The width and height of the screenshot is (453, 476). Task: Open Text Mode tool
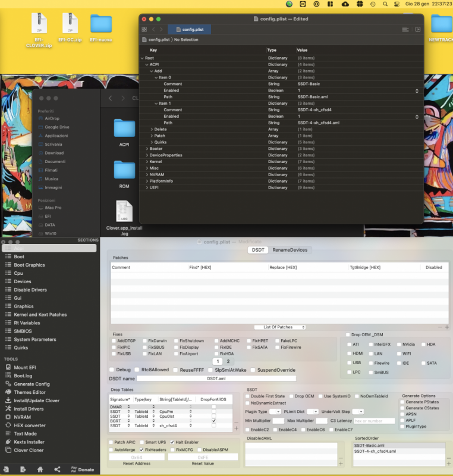[25, 434]
